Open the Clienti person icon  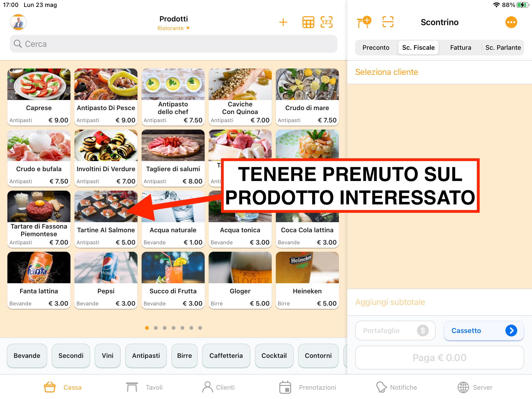click(208, 387)
